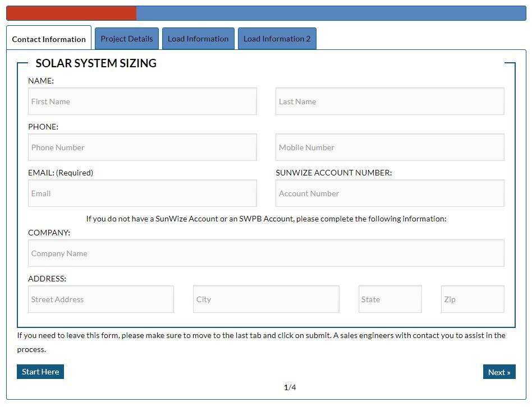Click the ADDRESS: label
Viewport: 532px width, 407px height.
pyautogui.click(x=47, y=279)
